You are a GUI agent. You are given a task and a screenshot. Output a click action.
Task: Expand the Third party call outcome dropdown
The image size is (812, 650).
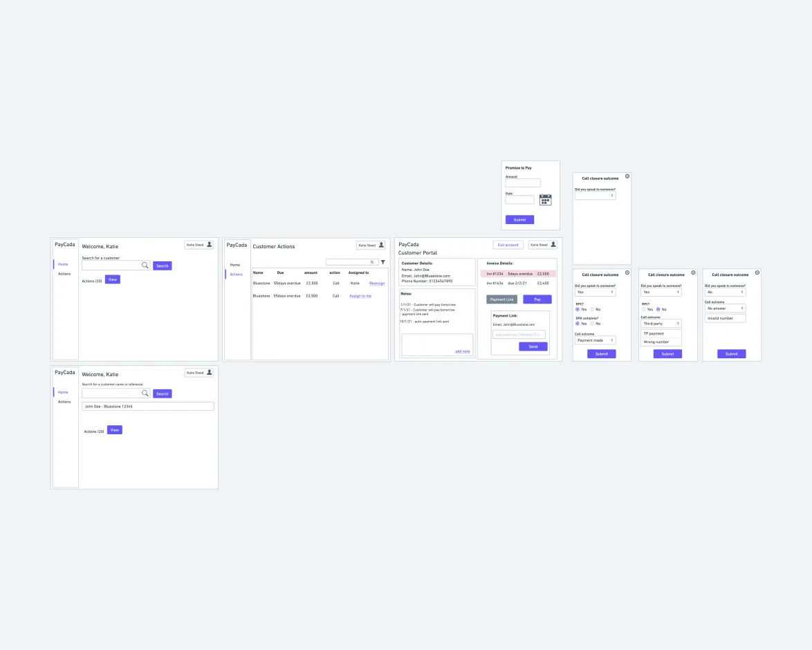661,323
